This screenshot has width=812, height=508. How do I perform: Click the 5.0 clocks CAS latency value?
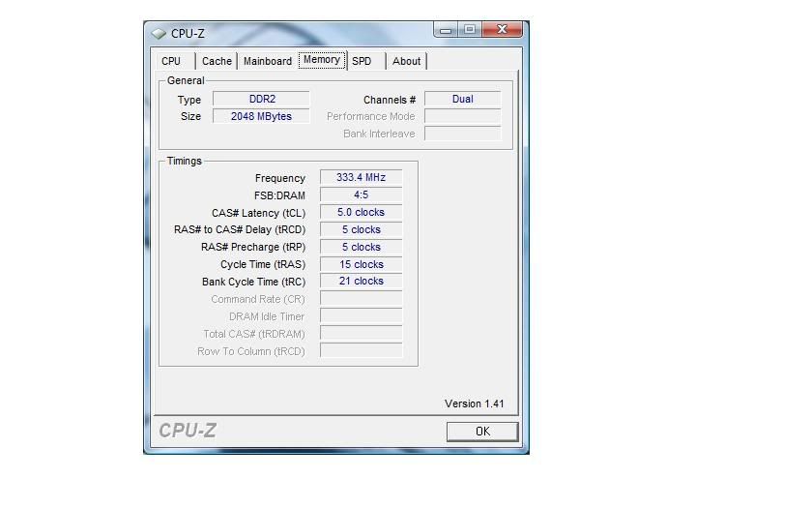(x=361, y=212)
